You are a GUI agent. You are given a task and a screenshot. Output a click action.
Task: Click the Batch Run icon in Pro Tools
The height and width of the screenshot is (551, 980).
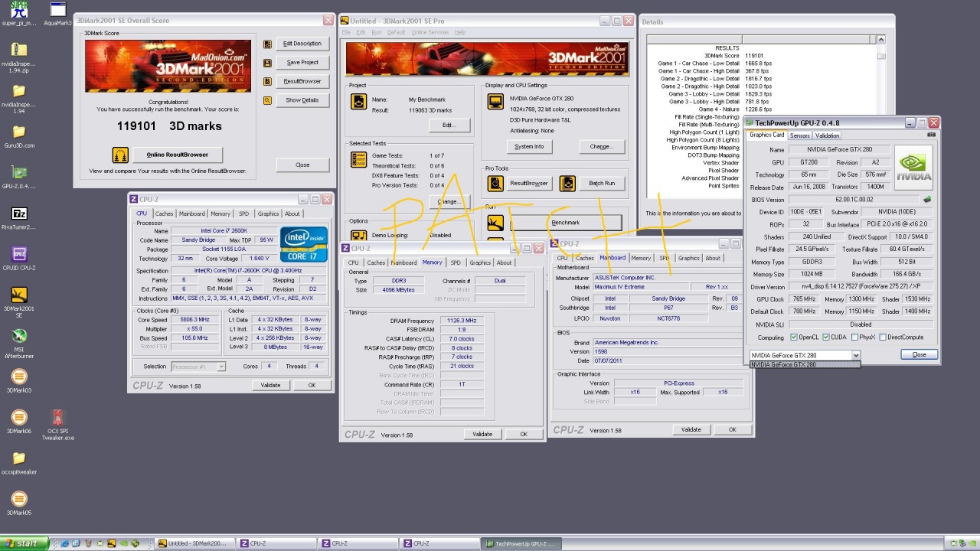pyautogui.click(x=567, y=183)
